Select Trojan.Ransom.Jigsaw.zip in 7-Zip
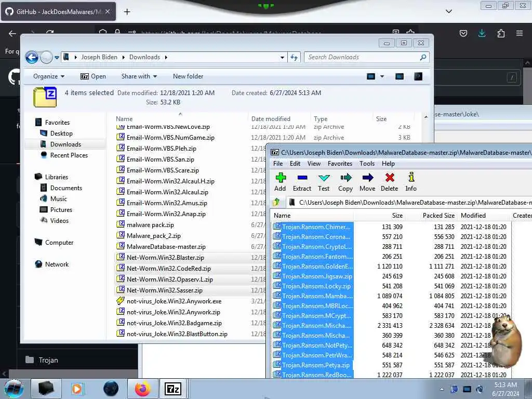The height and width of the screenshot is (399, 532). (x=317, y=276)
